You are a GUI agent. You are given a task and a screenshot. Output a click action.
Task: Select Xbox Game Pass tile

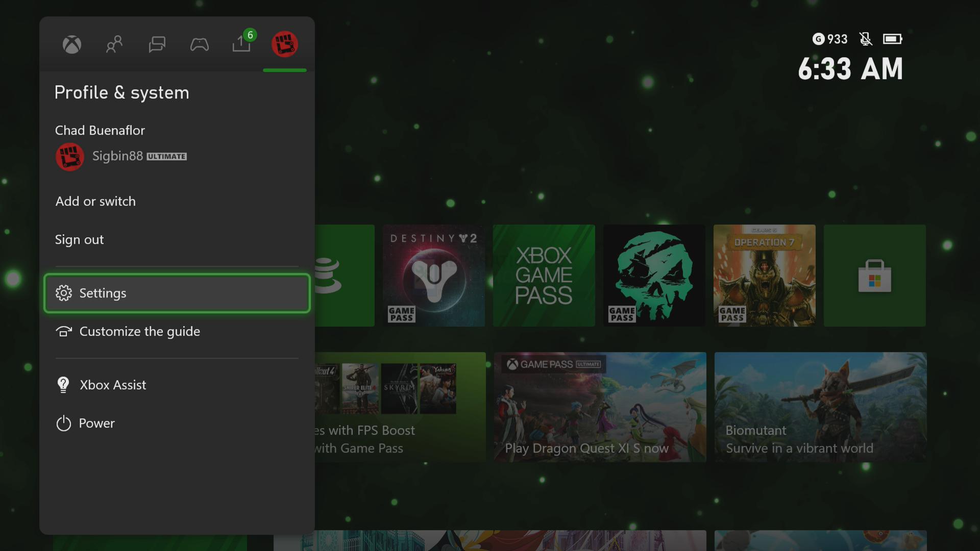point(544,275)
